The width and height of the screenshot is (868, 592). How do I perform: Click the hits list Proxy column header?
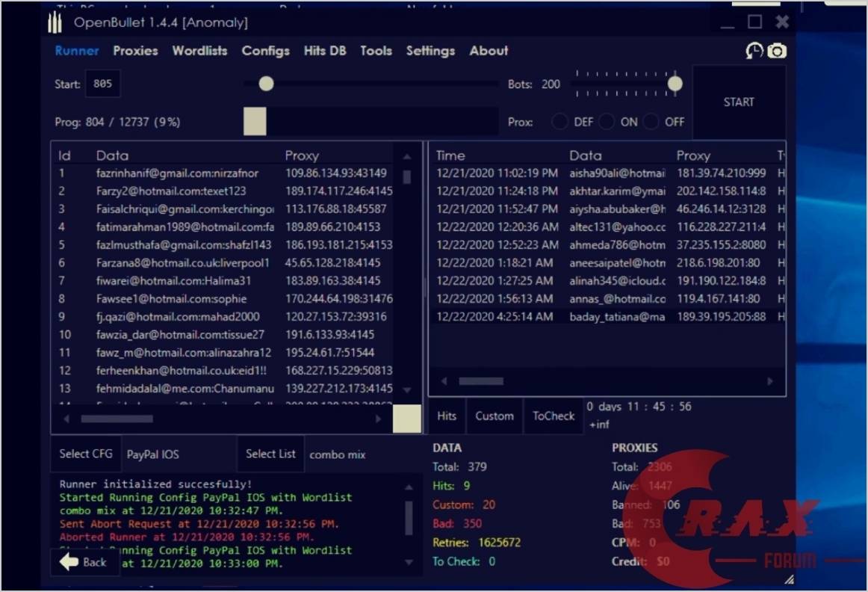pos(693,155)
